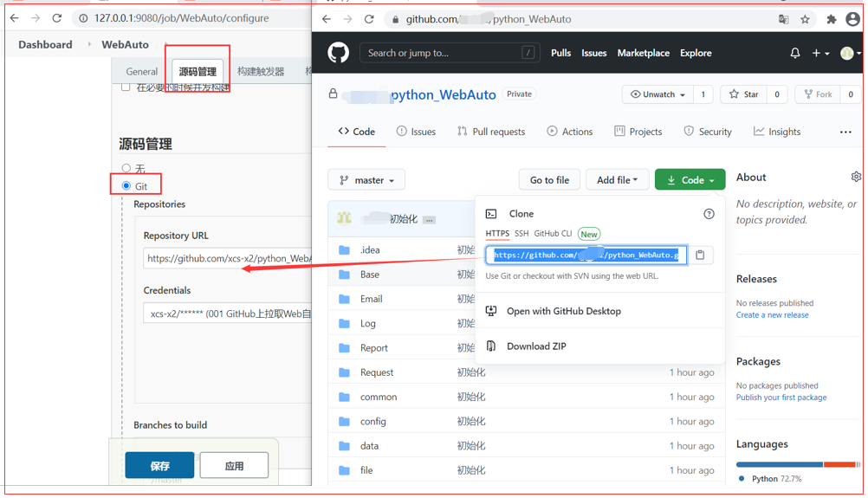Expand the commit message ellipsis button
Viewport: 868px width, 498px height.
429,220
